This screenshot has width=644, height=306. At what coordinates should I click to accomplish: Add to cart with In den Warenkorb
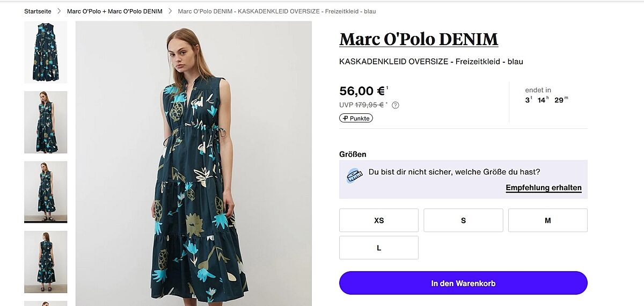(x=463, y=283)
